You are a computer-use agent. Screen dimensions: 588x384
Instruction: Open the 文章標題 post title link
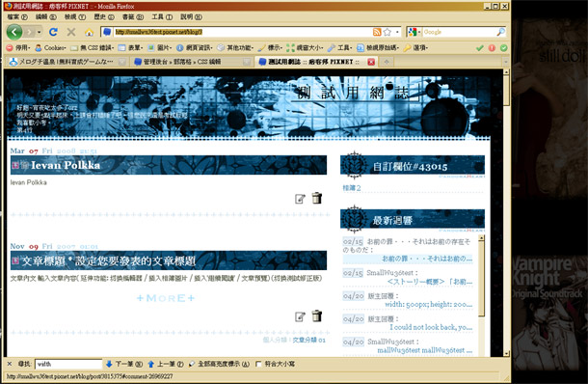[x=109, y=261]
